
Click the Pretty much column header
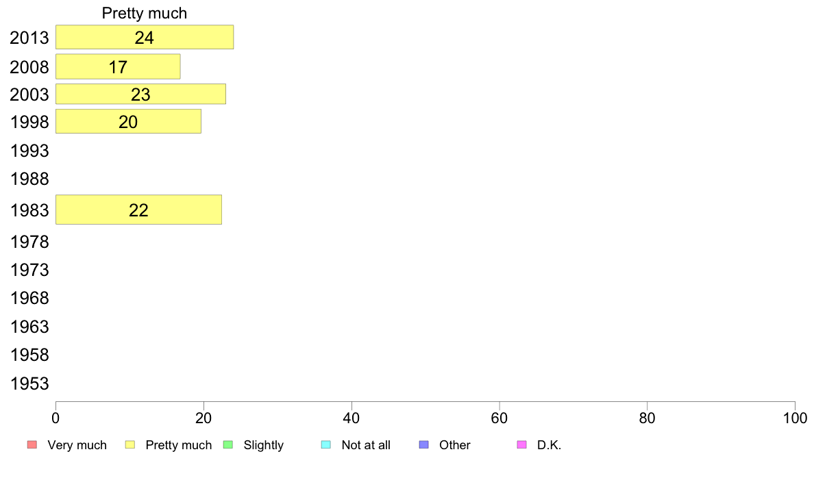145,13
